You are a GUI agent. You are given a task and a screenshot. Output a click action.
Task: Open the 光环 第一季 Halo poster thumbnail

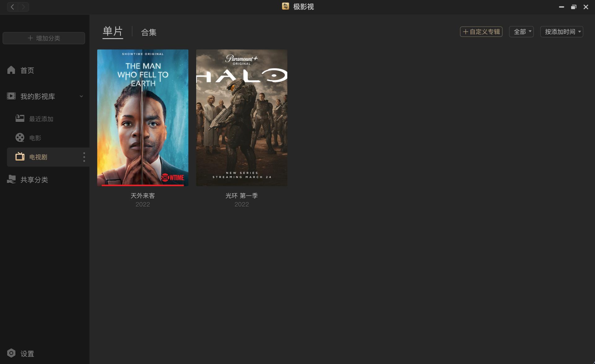point(241,118)
